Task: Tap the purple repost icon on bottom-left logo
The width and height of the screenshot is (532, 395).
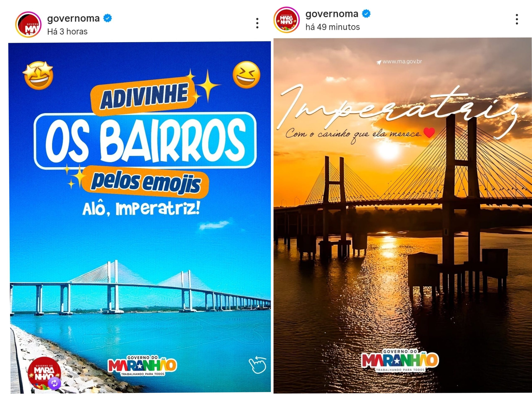Action: click(54, 383)
